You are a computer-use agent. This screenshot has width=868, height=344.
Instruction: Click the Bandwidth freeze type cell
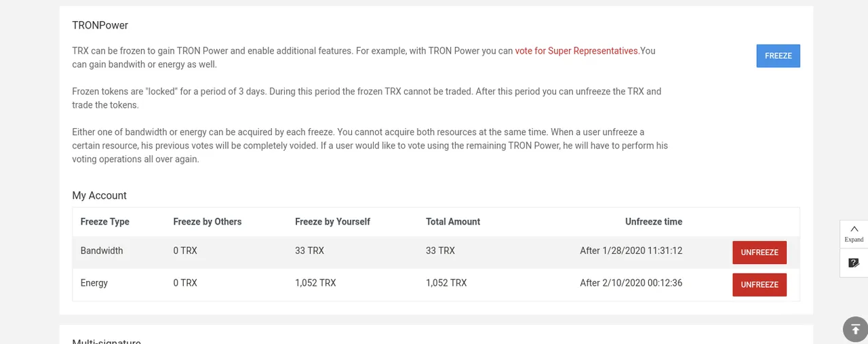coord(102,251)
